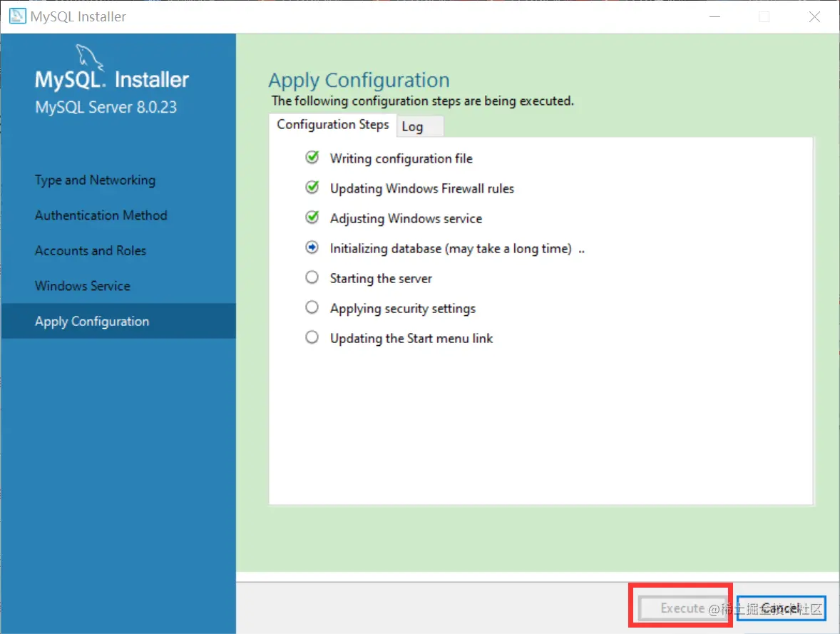Click 'The following configuration steps are being executed' text
The height and width of the screenshot is (634, 840).
423,101
